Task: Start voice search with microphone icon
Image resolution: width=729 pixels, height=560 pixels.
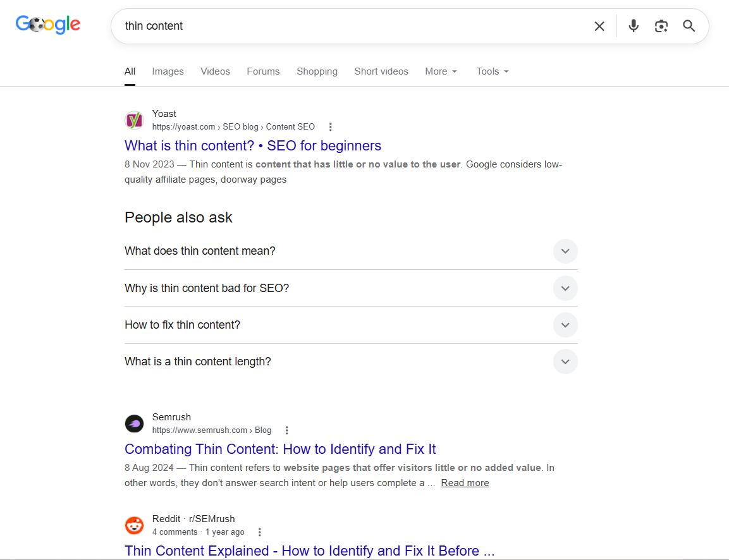Action: (x=634, y=26)
